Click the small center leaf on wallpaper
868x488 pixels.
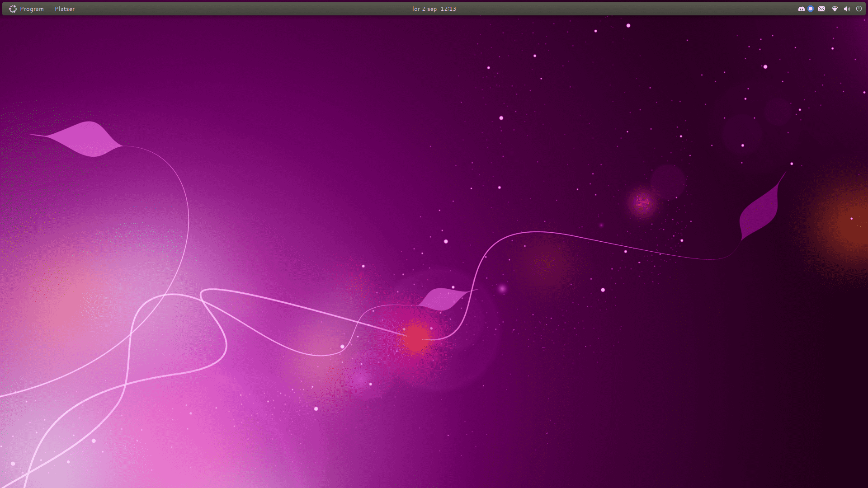click(x=442, y=299)
